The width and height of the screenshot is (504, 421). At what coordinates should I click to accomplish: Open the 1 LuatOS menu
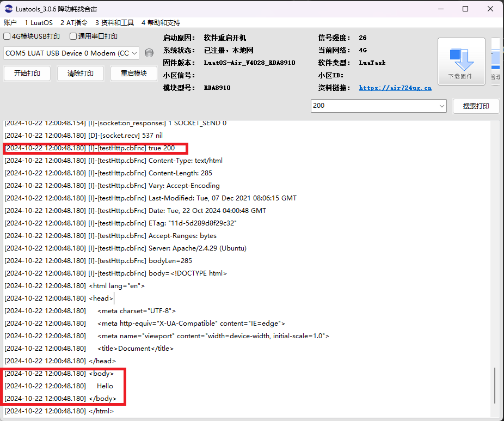click(x=39, y=23)
